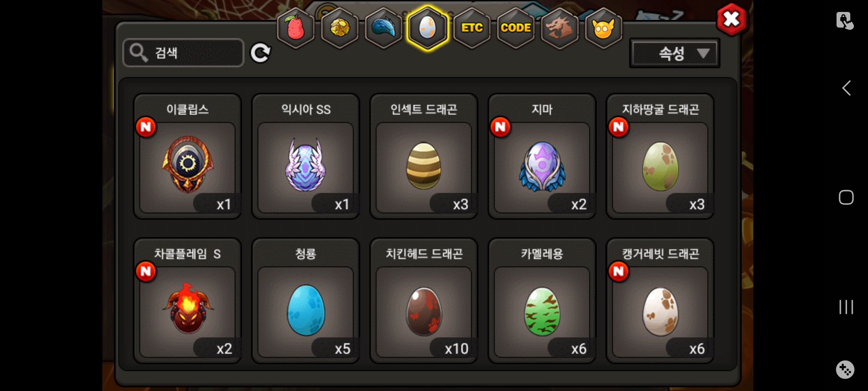Close the inventory with red X

(731, 20)
